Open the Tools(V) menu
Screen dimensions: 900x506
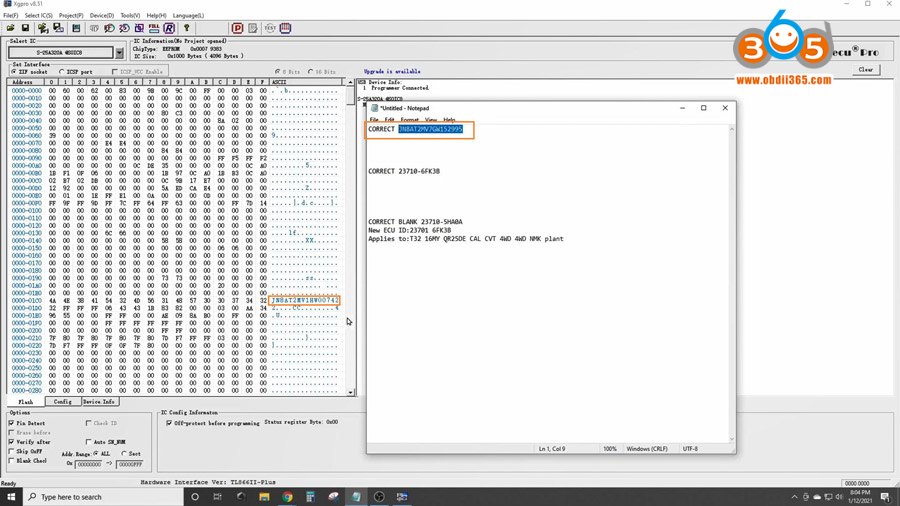click(130, 15)
